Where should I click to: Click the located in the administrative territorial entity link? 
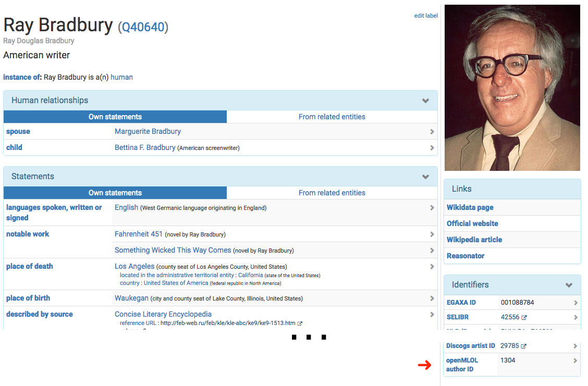click(x=177, y=275)
